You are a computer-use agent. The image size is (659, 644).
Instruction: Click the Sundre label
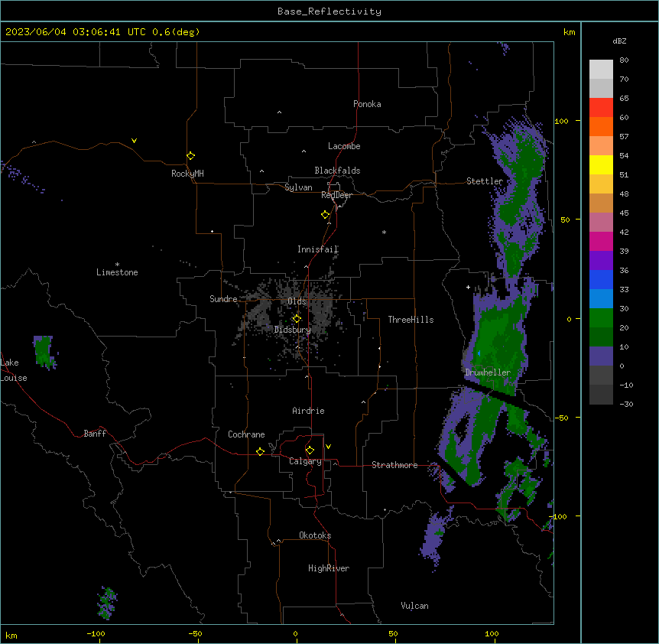223,299
